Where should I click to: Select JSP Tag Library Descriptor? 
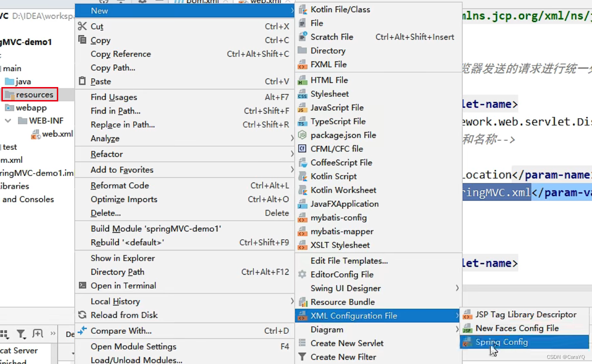tap(524, 315)
